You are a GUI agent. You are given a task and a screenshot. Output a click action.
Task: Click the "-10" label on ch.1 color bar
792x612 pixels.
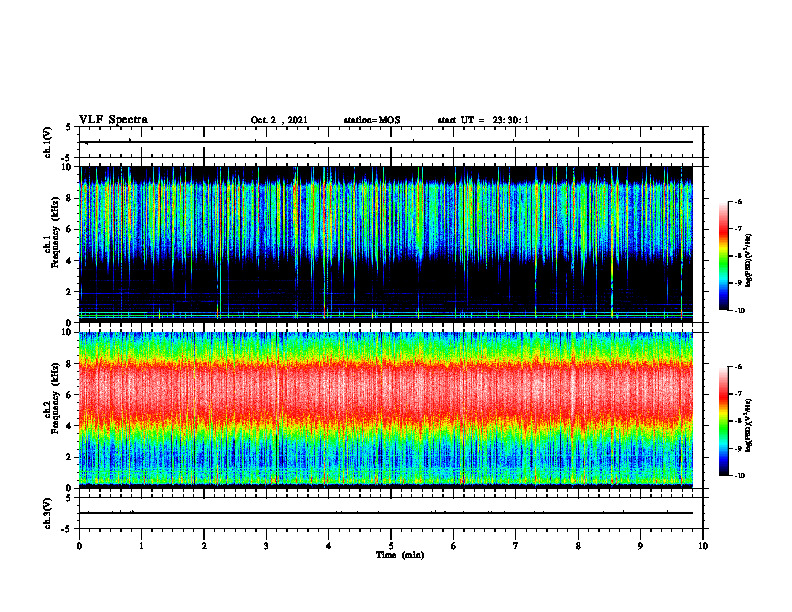[x=740, y=311]
